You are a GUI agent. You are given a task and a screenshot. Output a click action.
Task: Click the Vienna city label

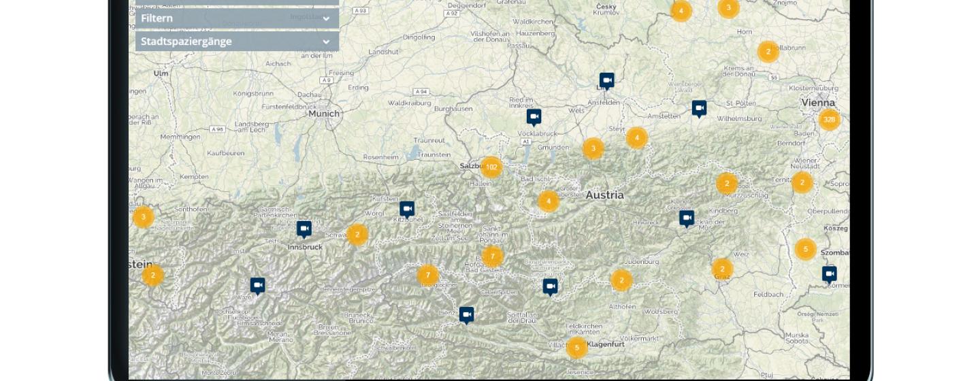point(818,102)
